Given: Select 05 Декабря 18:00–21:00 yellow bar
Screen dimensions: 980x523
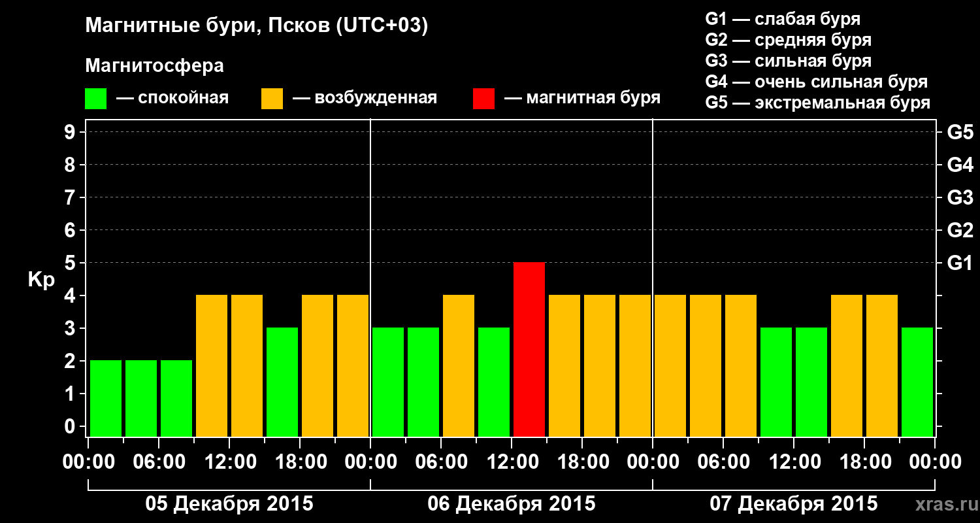Looking at the screenshot, I should pyautogui.click(x=318, y=365).
